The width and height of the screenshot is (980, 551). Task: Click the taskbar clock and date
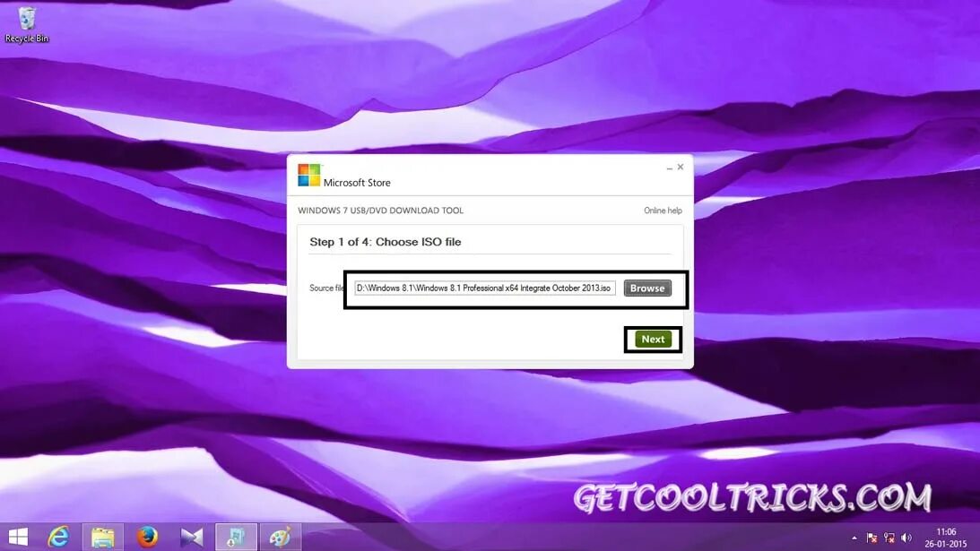(x=946, y=538)
